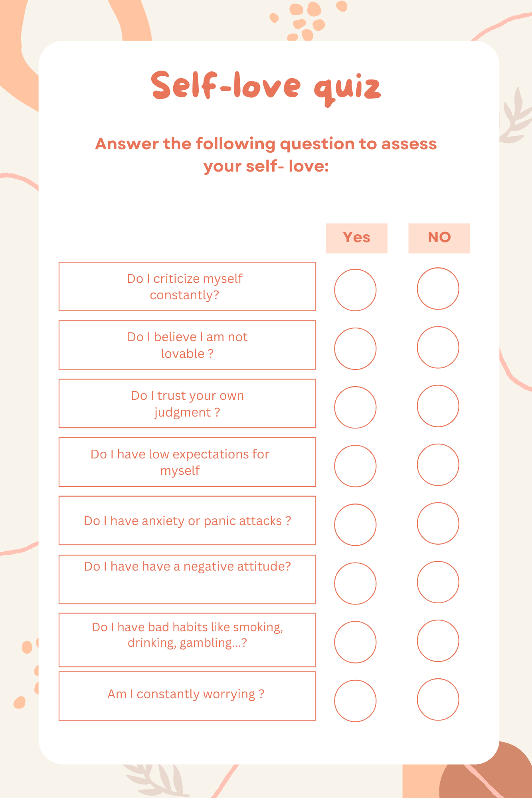
Task: Select Yes for criticizing myself constantly
Action: coord(355,290)
